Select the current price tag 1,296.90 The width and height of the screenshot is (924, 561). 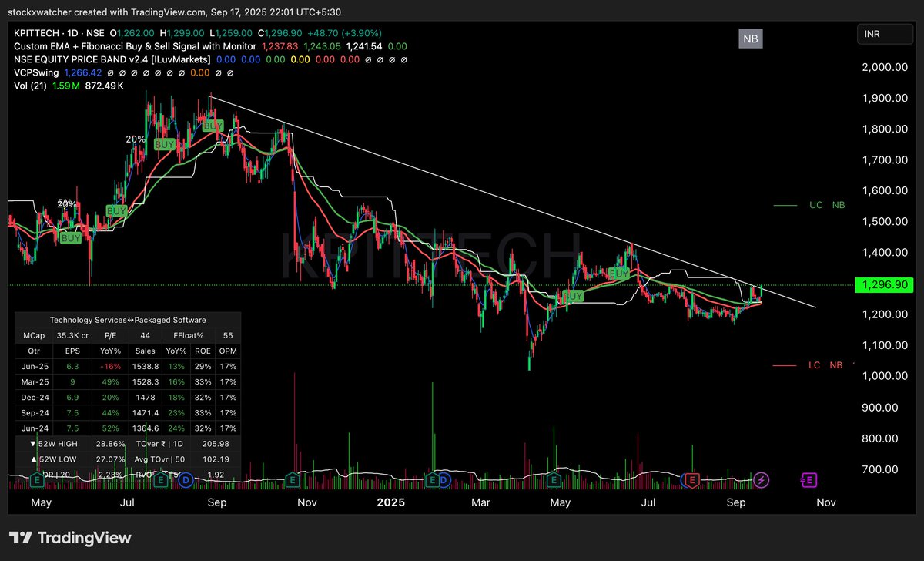coord(884,285)
